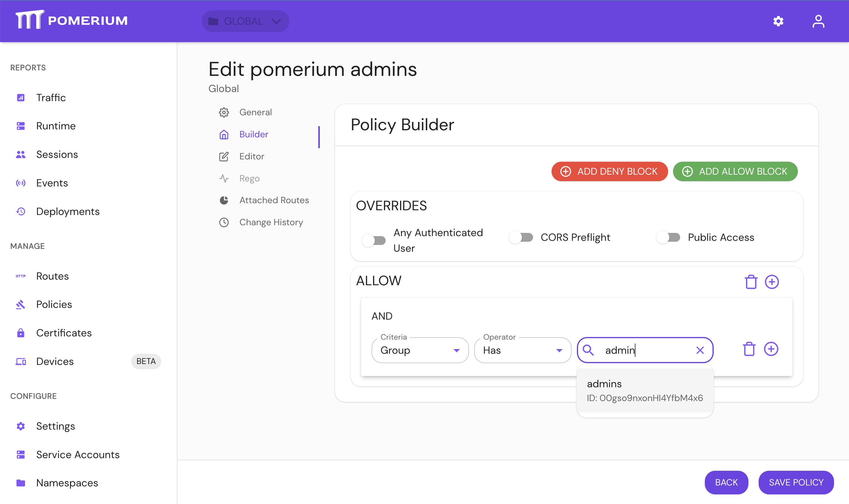Click the Certificates lock icon
The height and width of the screenshot is (504, 849).
(x=21, y=333)
